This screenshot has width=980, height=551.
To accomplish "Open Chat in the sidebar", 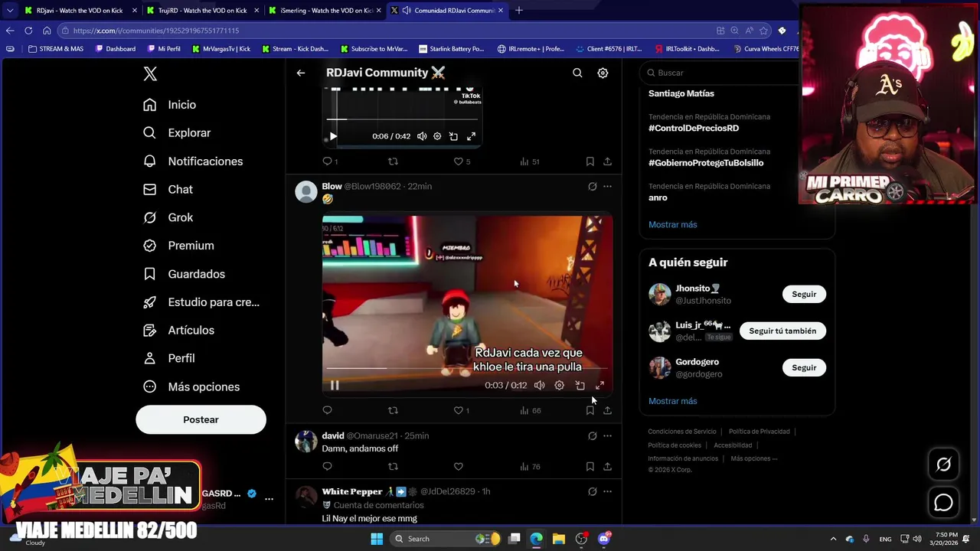I will click(x=168, y=190).
